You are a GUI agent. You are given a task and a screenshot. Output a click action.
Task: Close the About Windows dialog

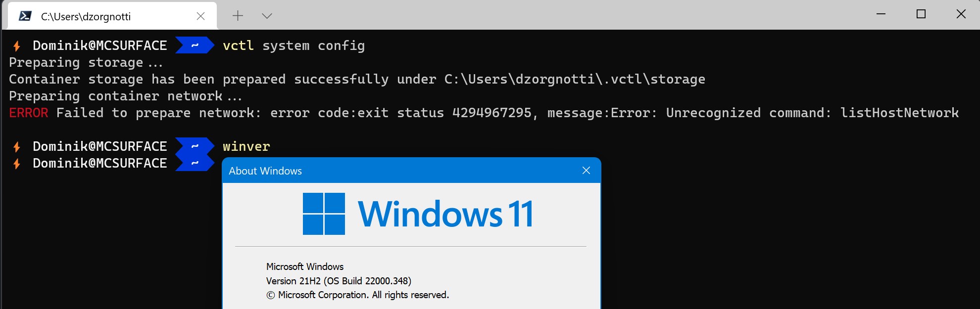586,170
